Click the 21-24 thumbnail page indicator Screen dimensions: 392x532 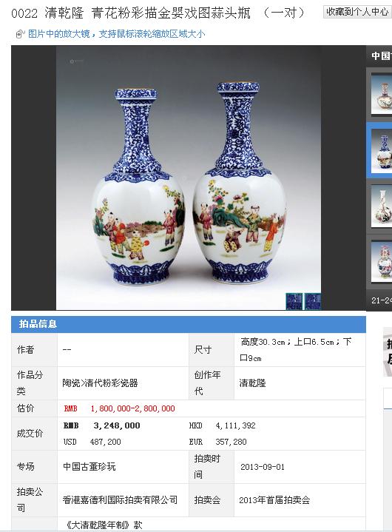[382, 300]
